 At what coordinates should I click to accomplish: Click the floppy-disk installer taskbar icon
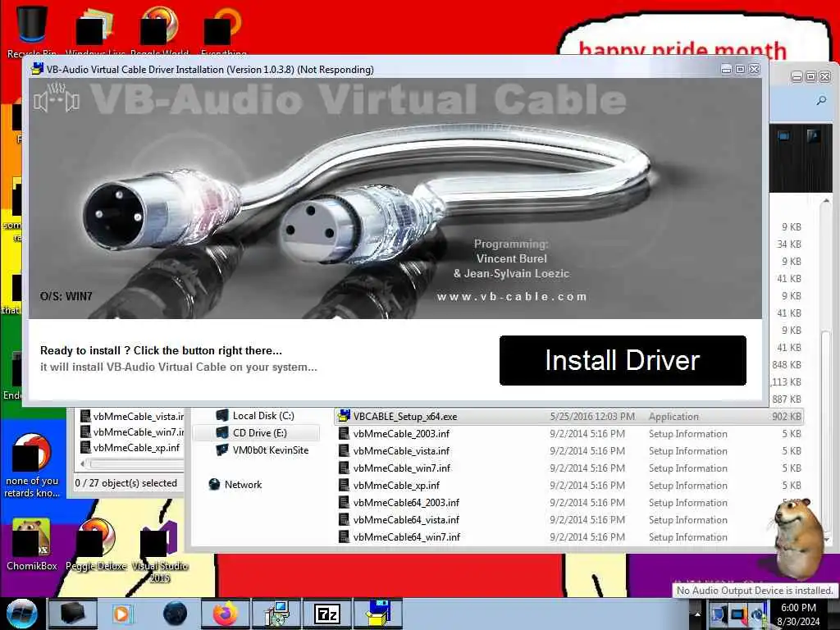point(377,614)
